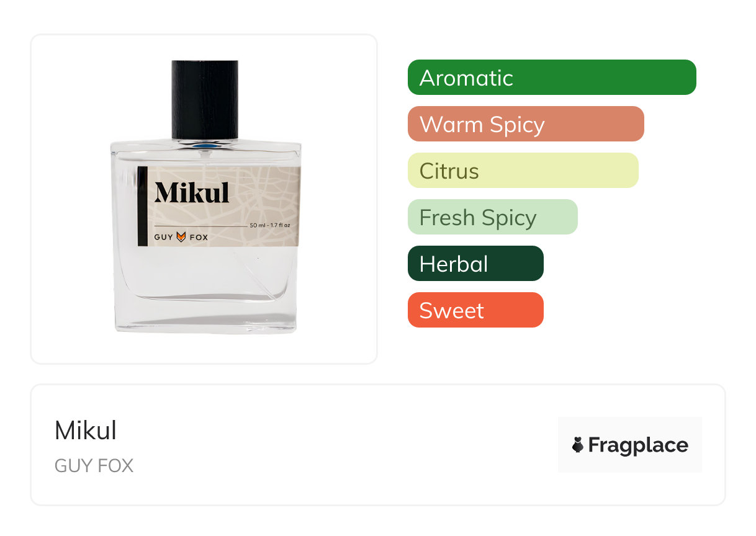756x536 pixels.
Task: Pick the Fresh Spicy accord bar
Action: tap(493, 217)
